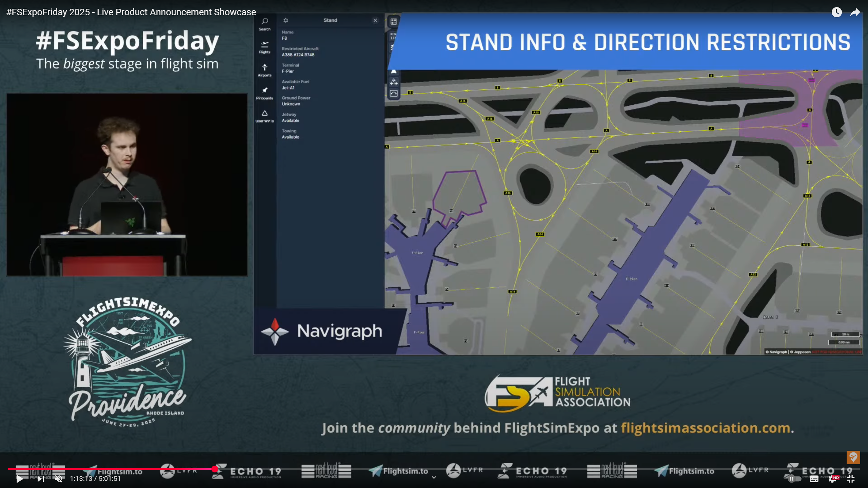Close the Stand info panel
Screen dimensions: 868x488
coord(375,20)
